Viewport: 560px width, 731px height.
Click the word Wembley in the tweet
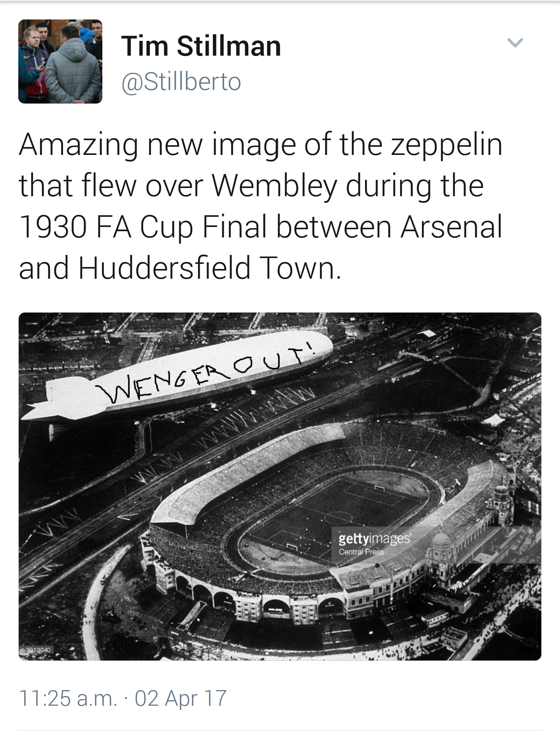coord(274,186)
